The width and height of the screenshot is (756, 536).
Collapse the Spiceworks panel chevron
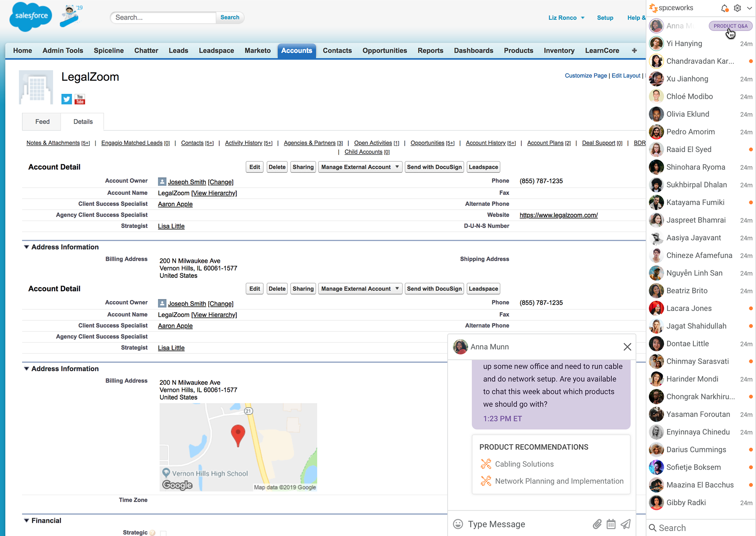click(749, 8)
